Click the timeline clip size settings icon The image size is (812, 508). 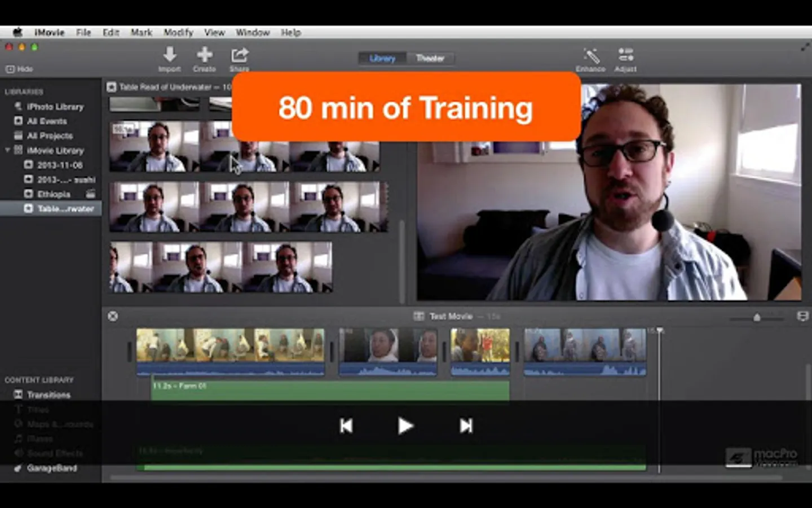pyautogui.click(x=802, y=316)
